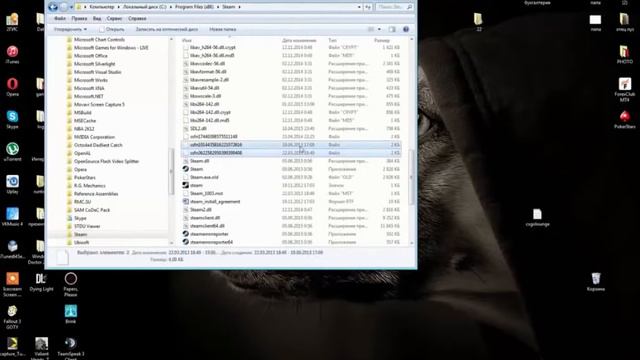
Task: Select the Valiant Hearts desktop shortcut
Action: coord(41,348)
